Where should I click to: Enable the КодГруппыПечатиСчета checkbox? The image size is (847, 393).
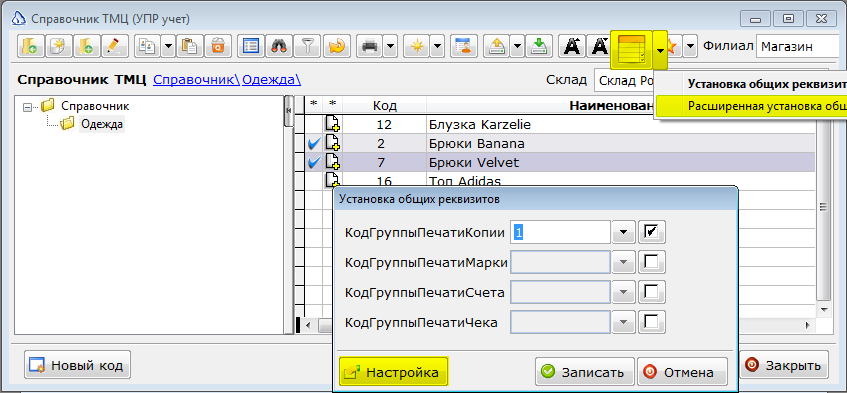click(651, 292)
